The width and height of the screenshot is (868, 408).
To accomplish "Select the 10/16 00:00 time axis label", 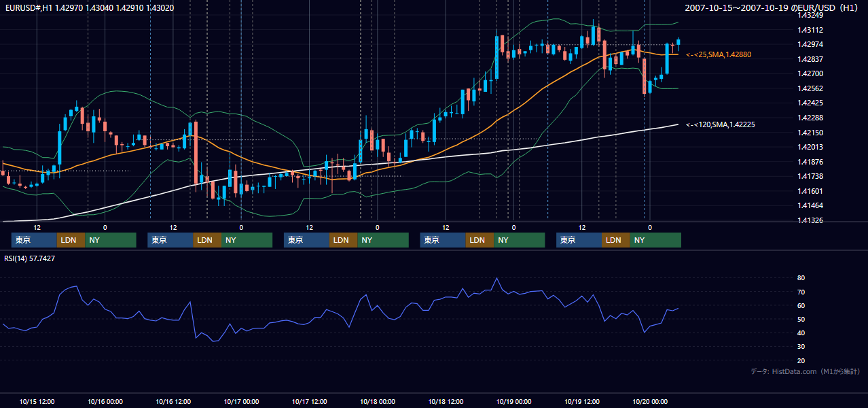I will (105, 401).
